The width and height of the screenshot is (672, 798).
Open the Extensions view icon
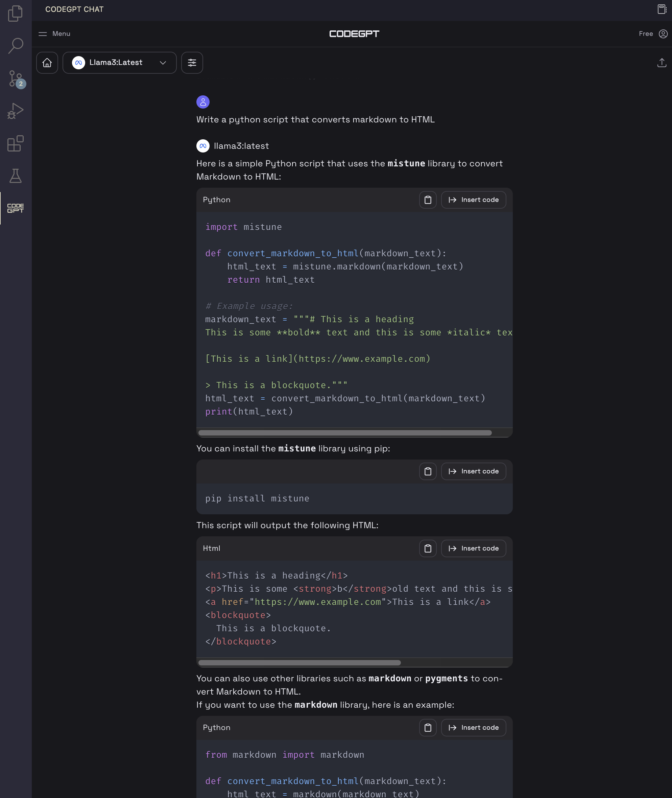click(16, 144)
